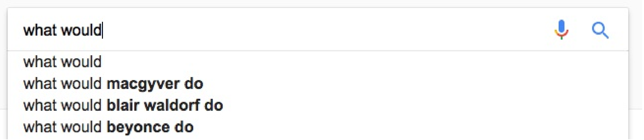
Task: Open the last visible autocomplete suggestion
Action: click(x=108, y=127)
